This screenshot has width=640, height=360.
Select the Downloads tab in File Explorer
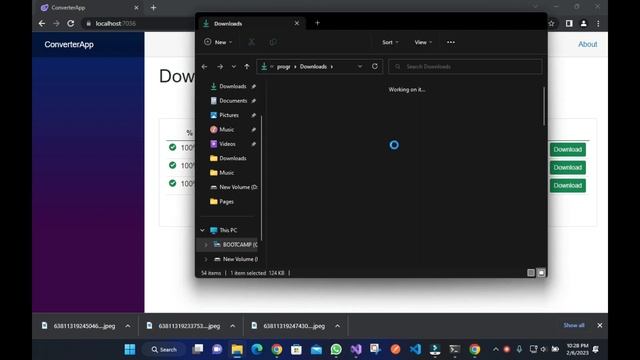point(251,24)
